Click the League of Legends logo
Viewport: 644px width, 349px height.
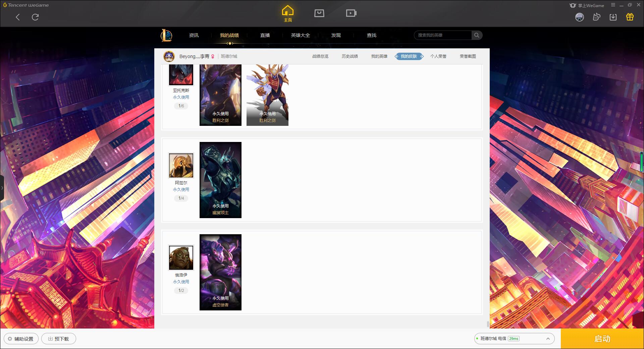[x=166, y=35]
